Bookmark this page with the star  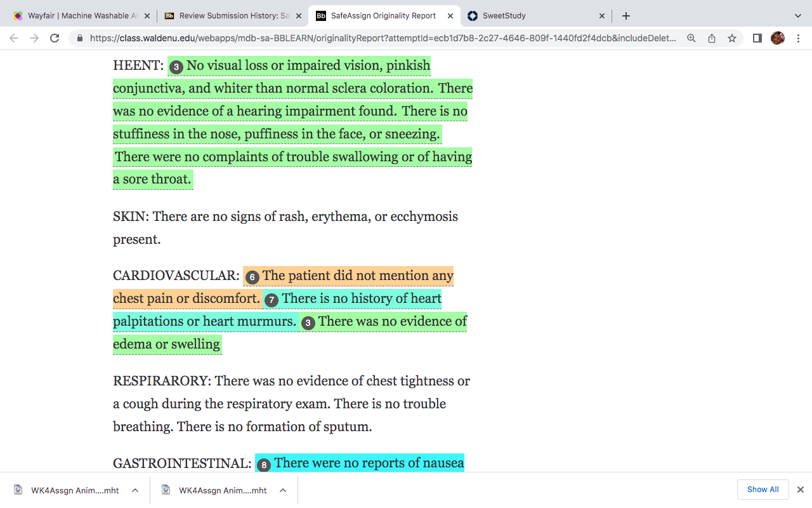point(732,38)
